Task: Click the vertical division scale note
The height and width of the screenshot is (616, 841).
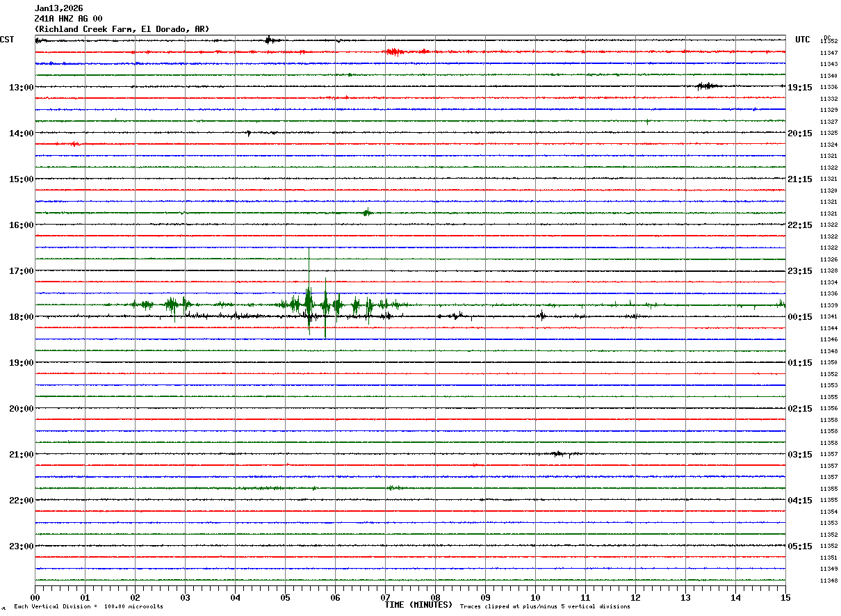Action: pos(88,607)
